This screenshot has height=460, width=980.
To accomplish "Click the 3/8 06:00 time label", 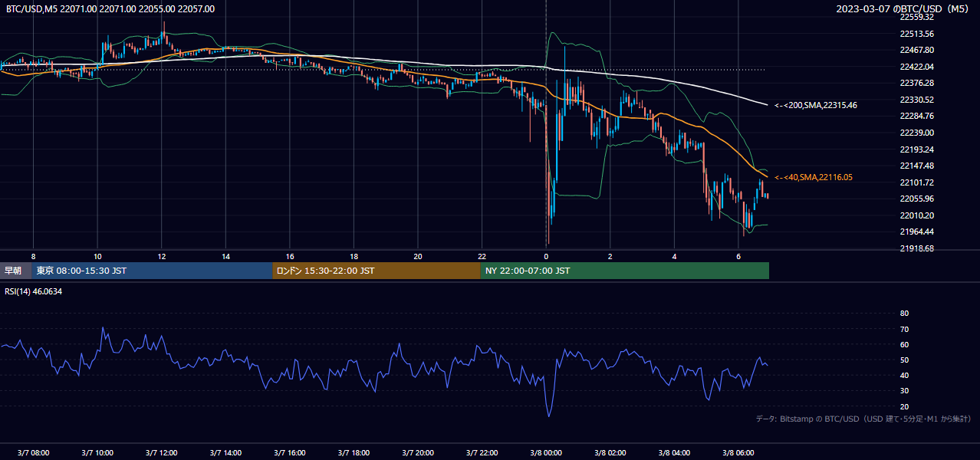I will pos(738,453).
